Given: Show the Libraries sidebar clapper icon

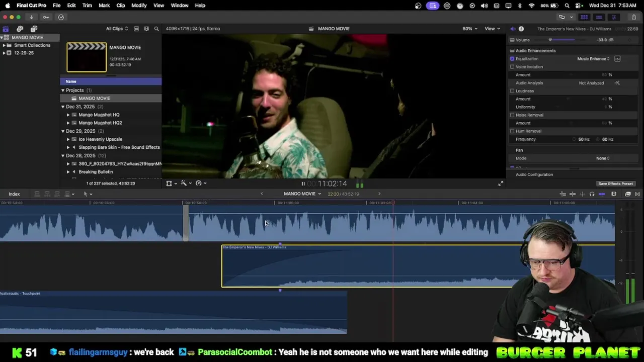Looking at the screenshot, I should pyautogui.click(x=6, y=29).
